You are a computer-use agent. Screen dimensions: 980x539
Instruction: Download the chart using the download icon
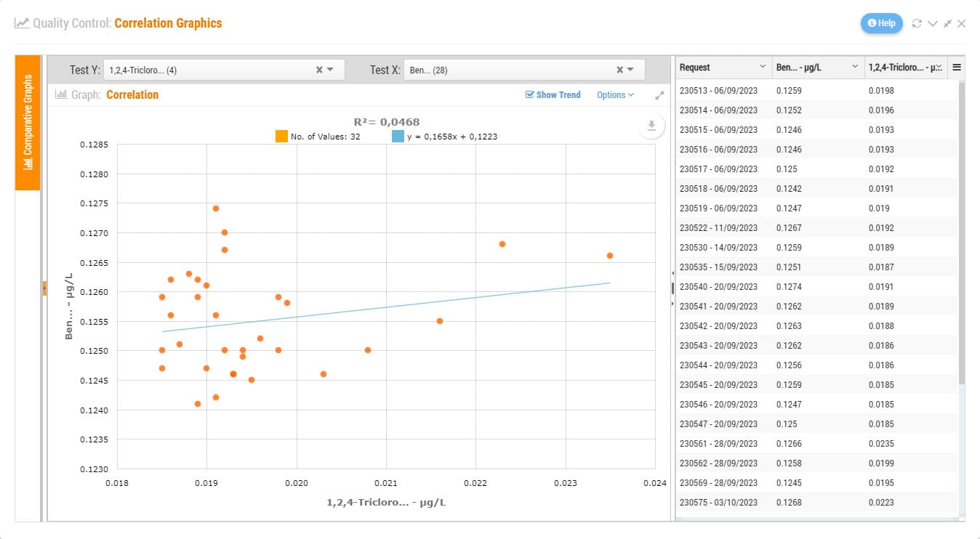click(x=651, y=126)
